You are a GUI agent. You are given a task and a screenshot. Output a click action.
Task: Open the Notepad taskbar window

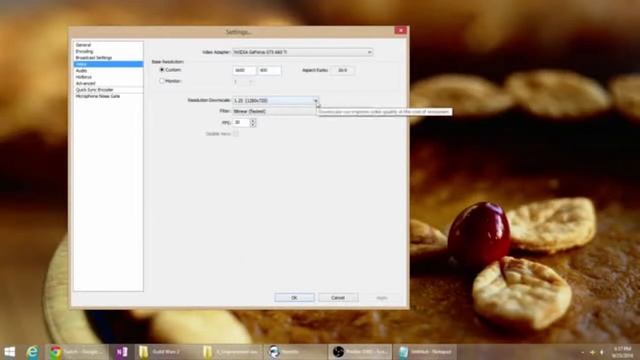426,352
